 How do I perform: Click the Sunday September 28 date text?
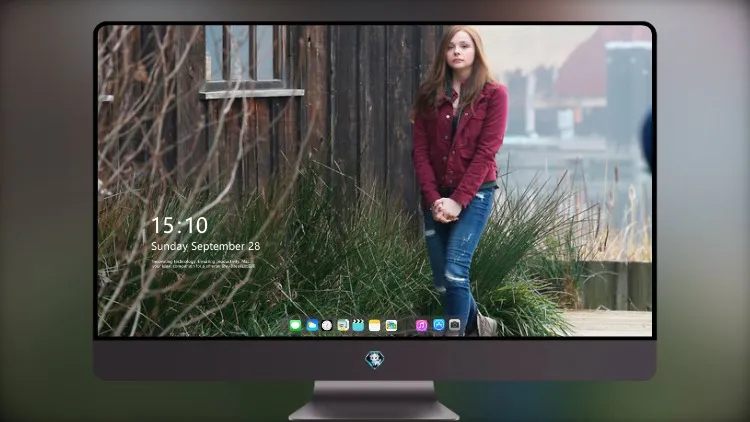tap(206, 246)
